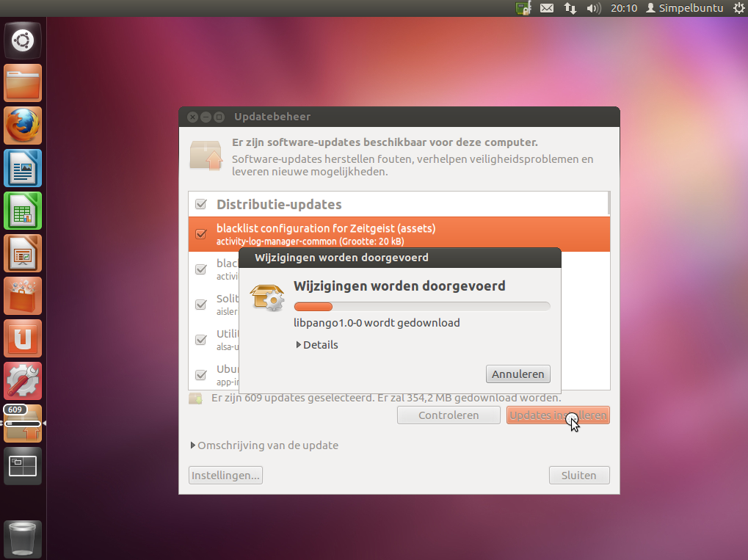Open Instellingen in Updatebeheer
Image resolution: width=748 pixels, height=560 pixels.
tap(225, 475)
